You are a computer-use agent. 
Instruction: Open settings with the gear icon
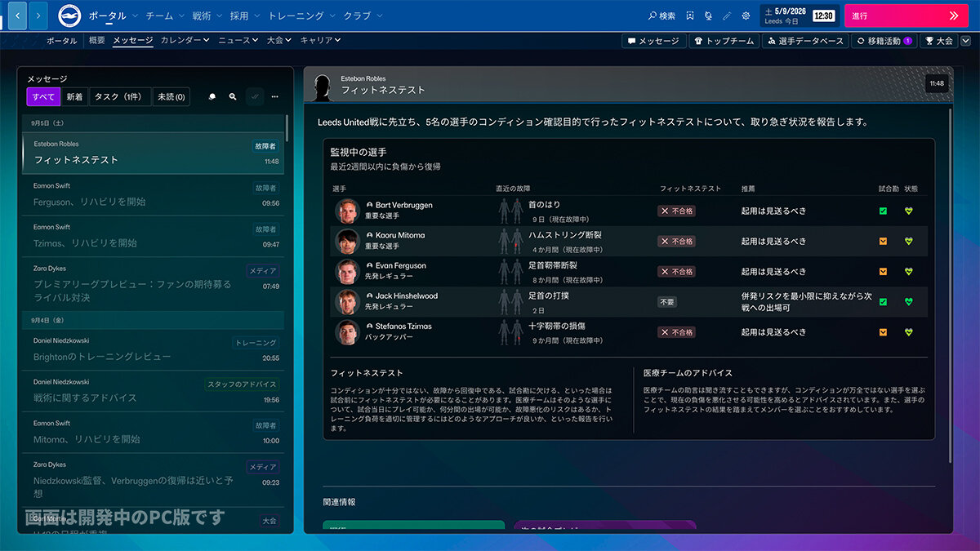pyautogui.click(x=746, y=16)
